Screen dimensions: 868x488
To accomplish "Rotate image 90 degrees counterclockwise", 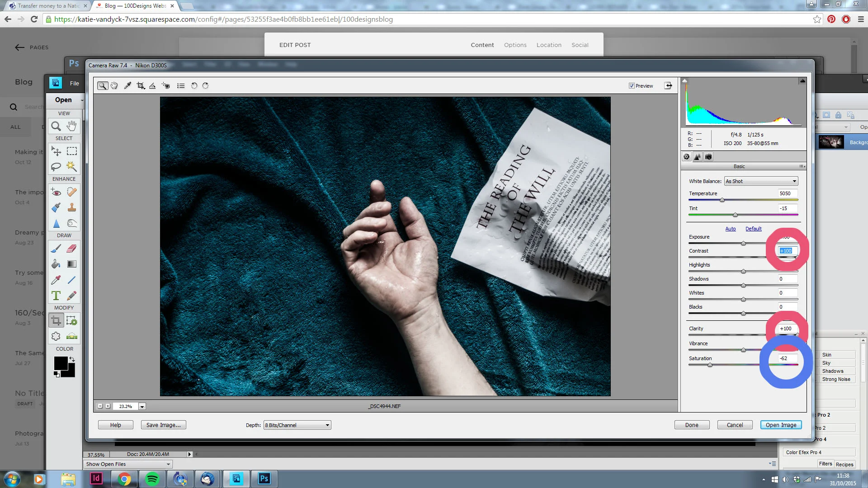I will pos(194,85).
